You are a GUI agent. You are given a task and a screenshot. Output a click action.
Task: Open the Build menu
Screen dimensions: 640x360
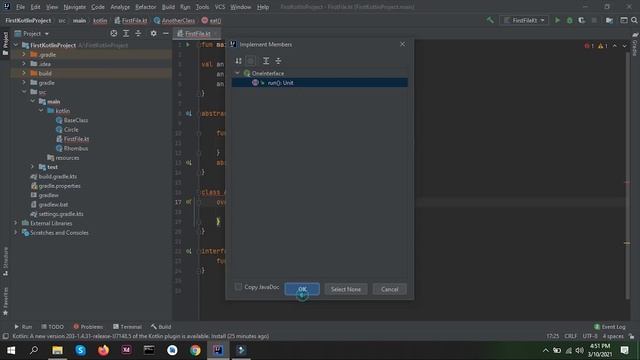pyautogui.click(x=168, y=7)
